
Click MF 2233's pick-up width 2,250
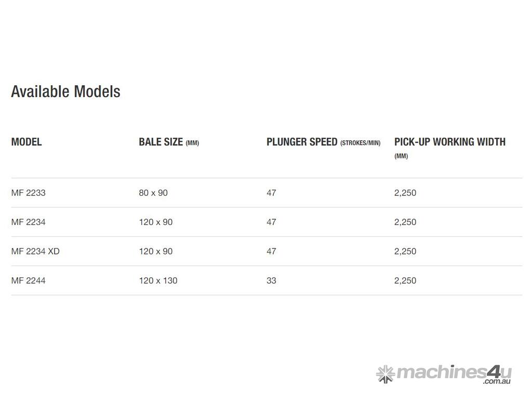[x=405, y=193]
